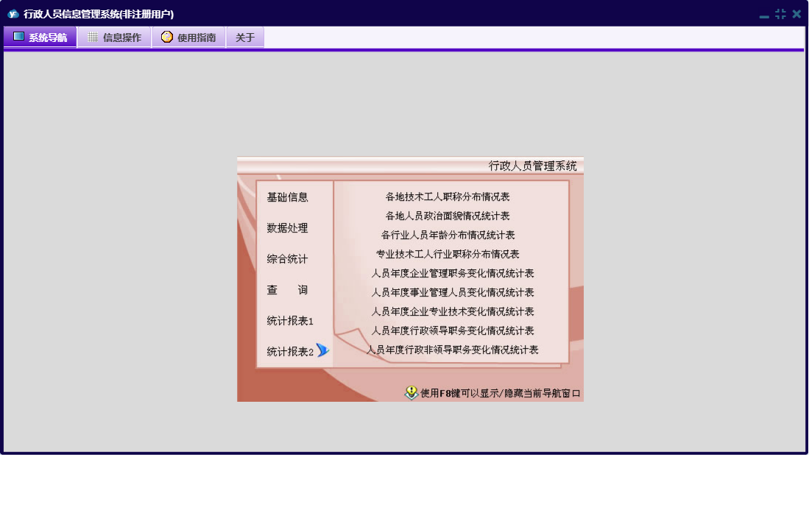The height and width of the screenshot is (532, 809).
Task: Open 人员年度行政非领导职务变化情况统计表 report
Action: 452,350
